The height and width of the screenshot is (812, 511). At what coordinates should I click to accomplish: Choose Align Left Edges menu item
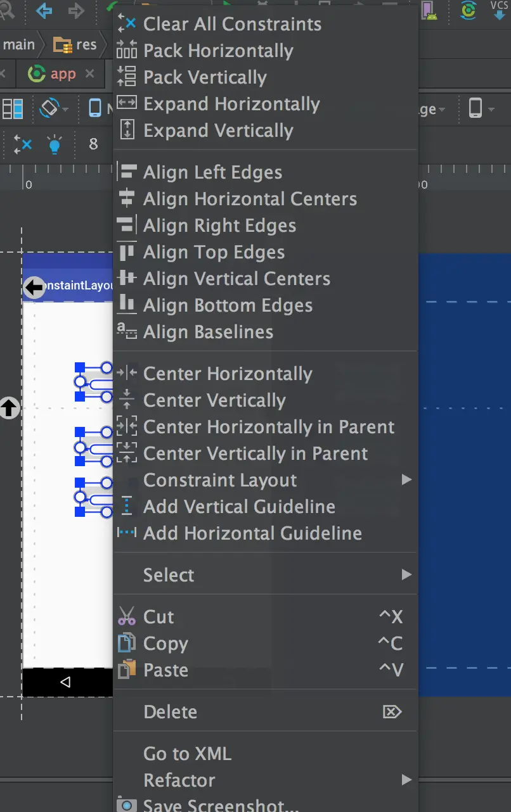(212, 172)
